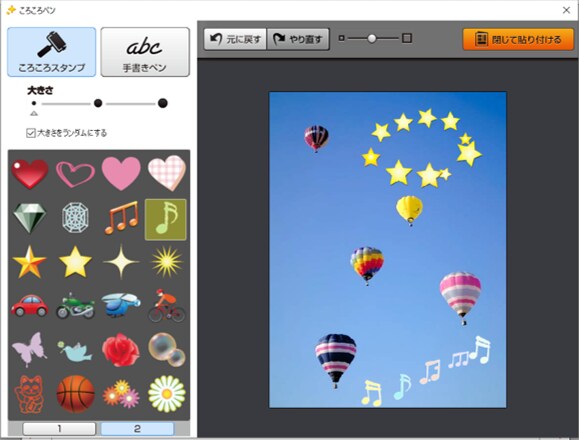The height and width of the screenshot is (440, 579).
Task: Select the purple butterfly stamp
Action: click(30, 349)
